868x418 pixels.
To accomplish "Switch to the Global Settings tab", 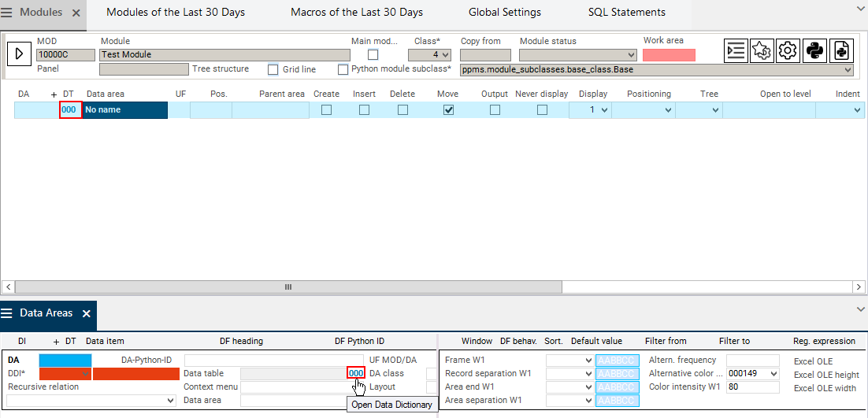I will point(504,13).
